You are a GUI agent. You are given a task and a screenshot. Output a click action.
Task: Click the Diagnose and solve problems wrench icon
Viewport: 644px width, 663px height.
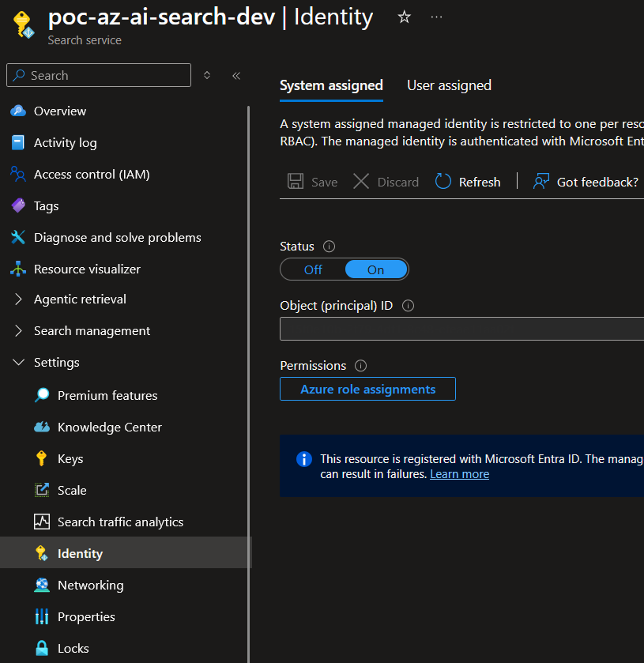(x=17, y=237)
